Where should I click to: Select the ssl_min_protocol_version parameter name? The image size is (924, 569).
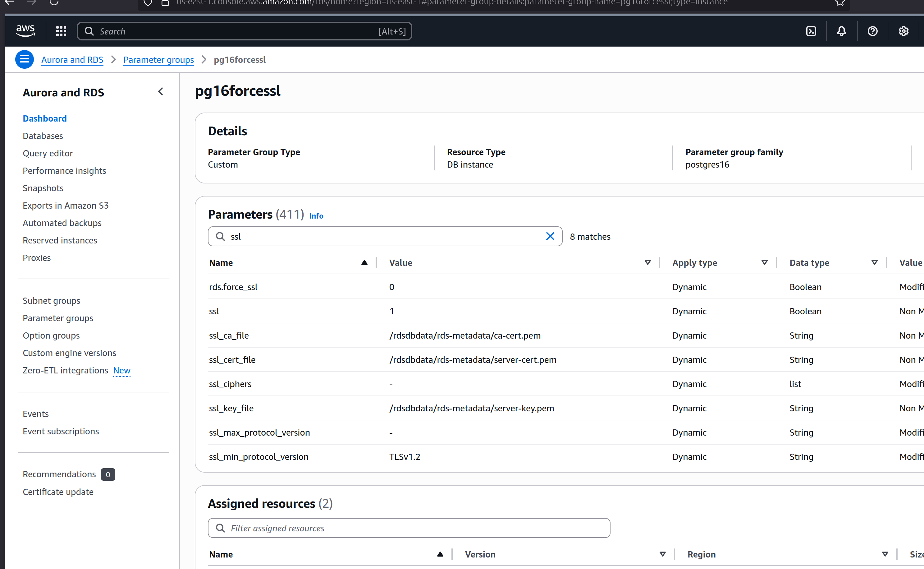258,456
